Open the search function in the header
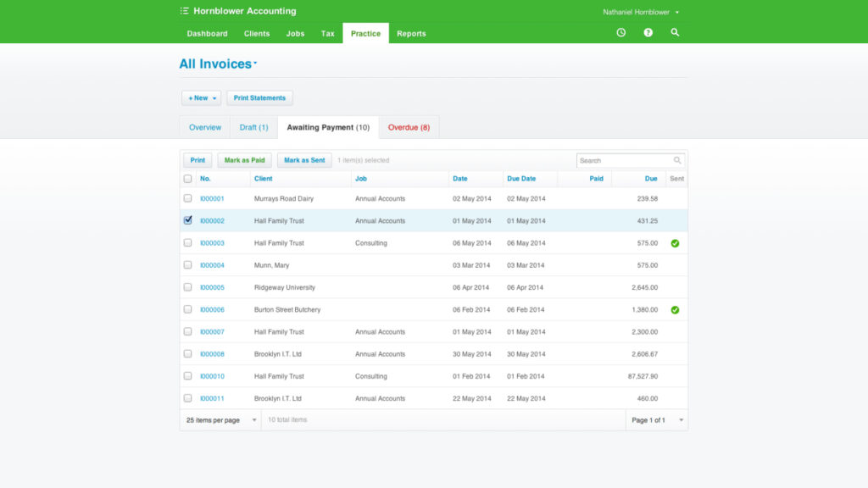The image size is (868, 488). [x=675, y=32]
